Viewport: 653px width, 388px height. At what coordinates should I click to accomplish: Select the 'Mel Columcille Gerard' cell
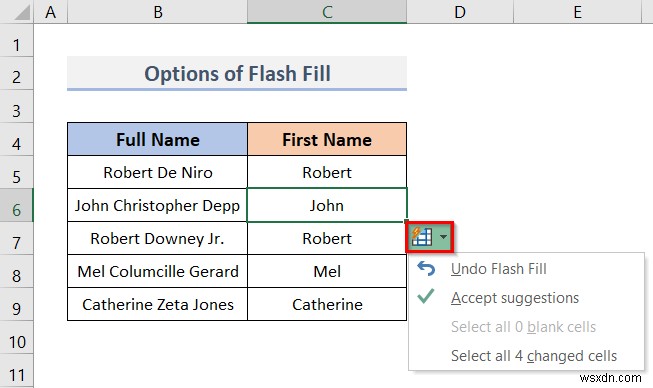pos(157,271)
